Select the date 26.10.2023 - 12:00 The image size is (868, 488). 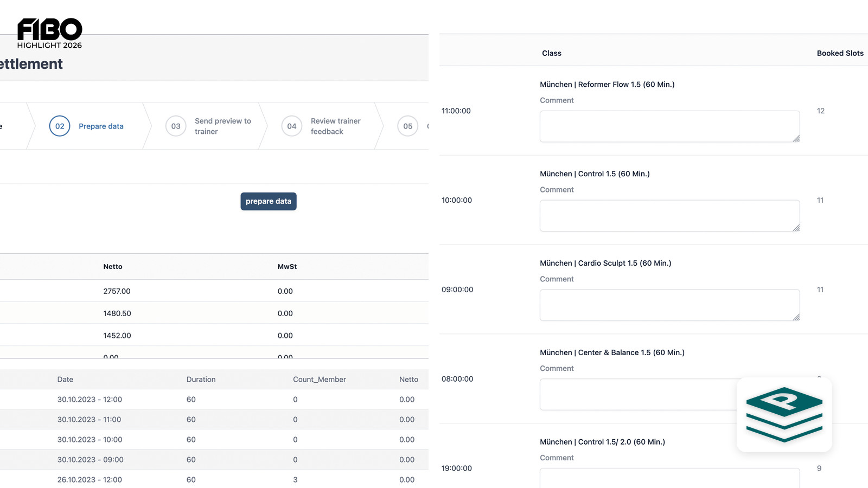tap(90, 480)
